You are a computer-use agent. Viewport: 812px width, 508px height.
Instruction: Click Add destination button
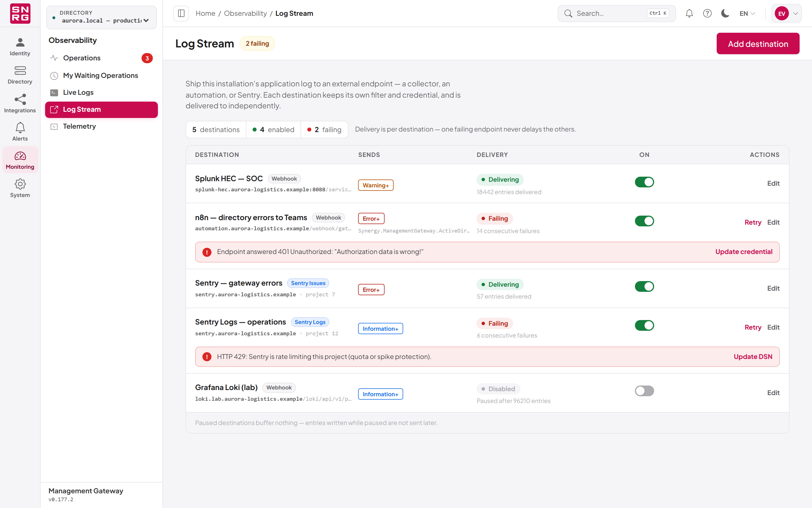point(758,44)
